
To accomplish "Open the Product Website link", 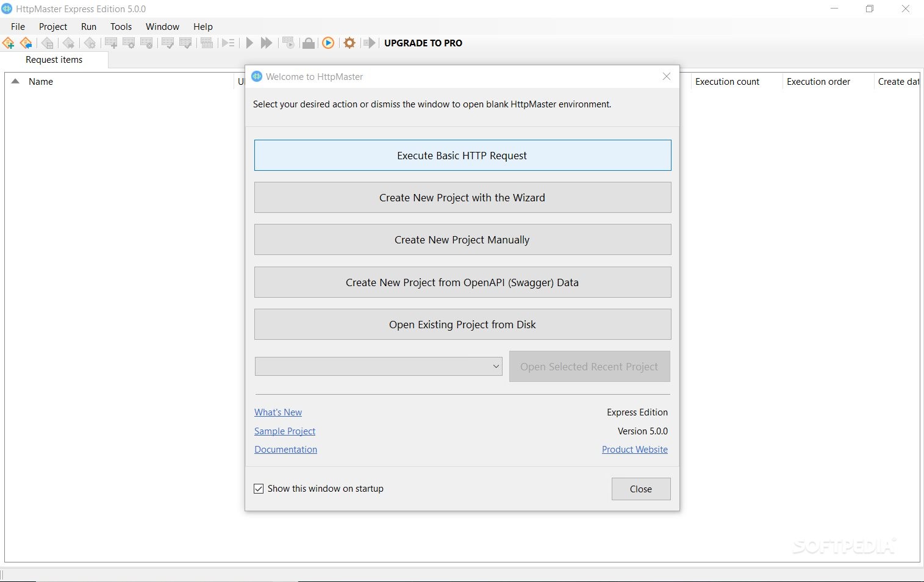I will point(635,449).
